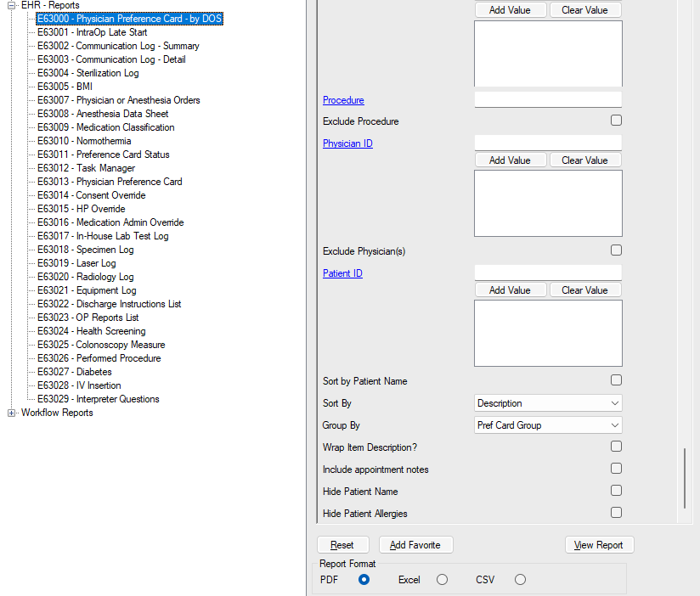
Task: Click Add Value below Patient ID
Action: [510, 290]
